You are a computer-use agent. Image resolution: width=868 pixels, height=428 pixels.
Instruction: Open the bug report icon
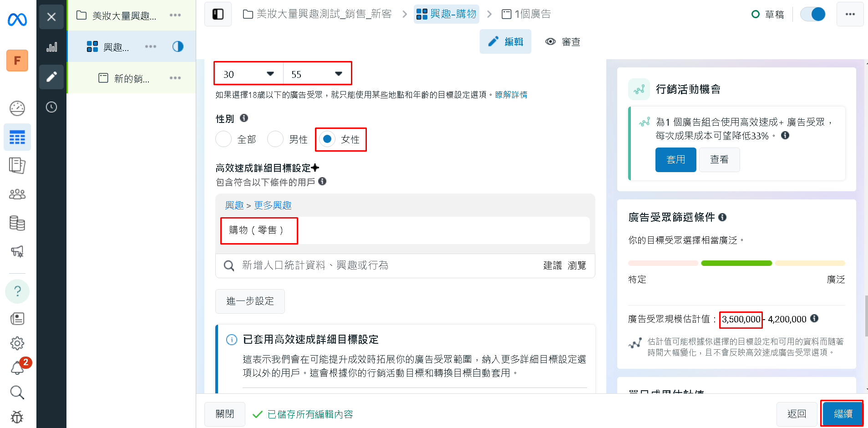click(17, 417)
